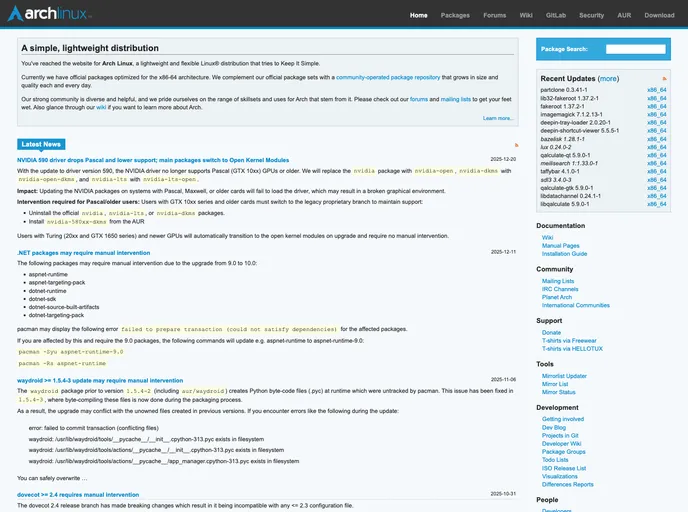
Task: Open the .NET packages news headline
Action: coord(83,252)
